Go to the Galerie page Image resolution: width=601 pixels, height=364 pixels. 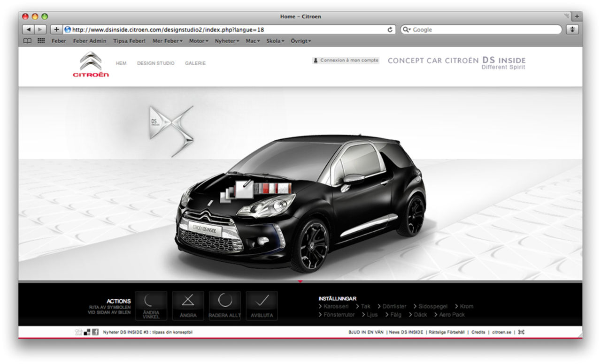point(195,63)
